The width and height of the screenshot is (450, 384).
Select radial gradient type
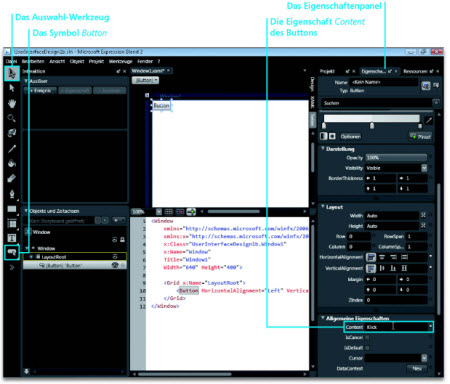(x=332, y=136)
